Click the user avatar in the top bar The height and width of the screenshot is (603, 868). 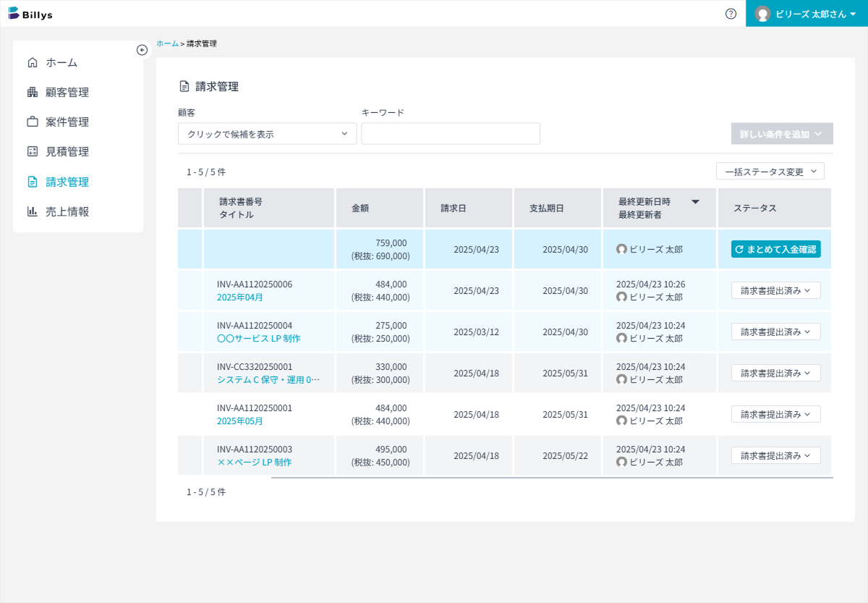pyautogui.click(x=762, y=14)
